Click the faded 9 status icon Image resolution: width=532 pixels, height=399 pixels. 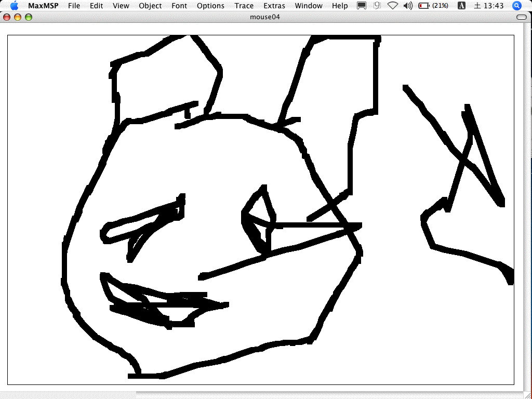[x=377, y=6]
